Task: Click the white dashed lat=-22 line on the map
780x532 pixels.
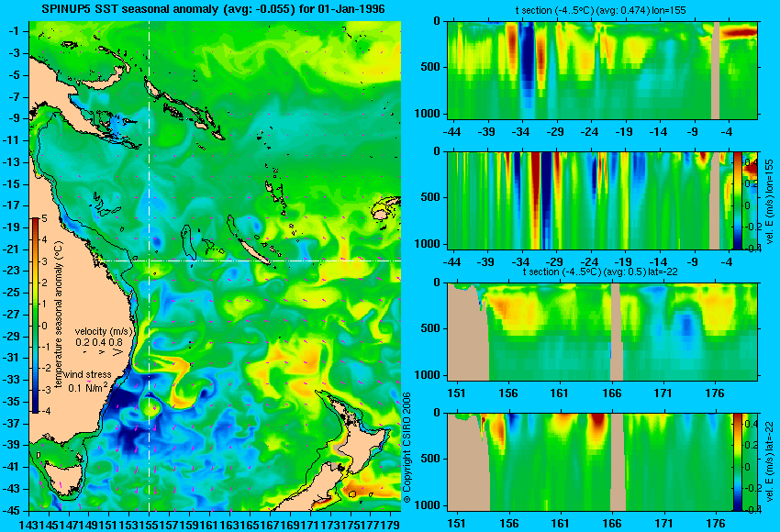Action: coord(251,260)
